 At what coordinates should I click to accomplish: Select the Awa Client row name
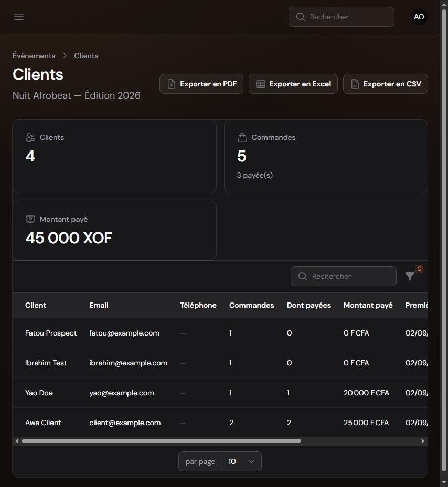tap(43, 423)
